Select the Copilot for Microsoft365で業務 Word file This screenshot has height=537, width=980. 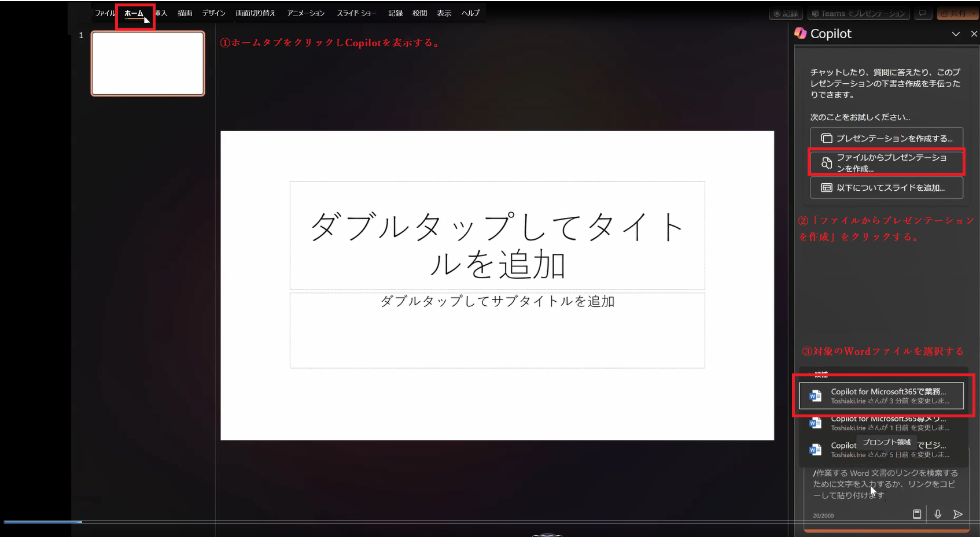click(888, 395)
